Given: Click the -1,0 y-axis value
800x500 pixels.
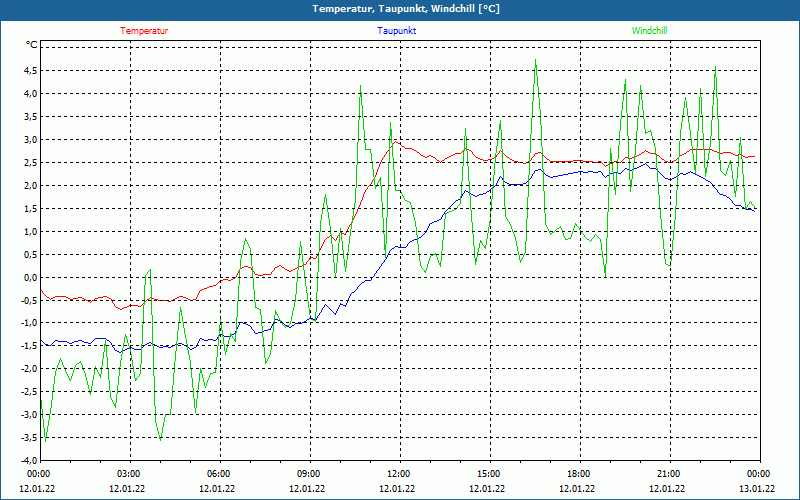Looking at the screenshot, I should click(x=29, y=322).
